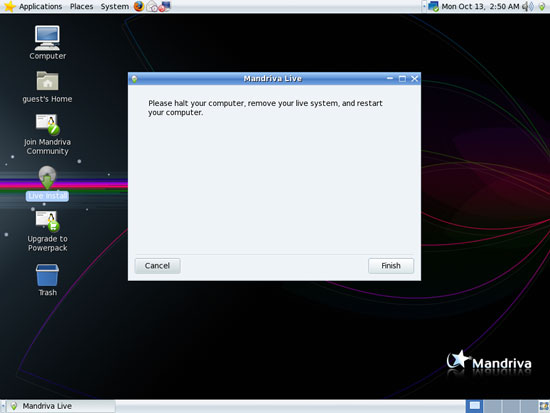The image size is (550, 413).
Task: Click the Mandriva star menu icon
Action: 9,6
